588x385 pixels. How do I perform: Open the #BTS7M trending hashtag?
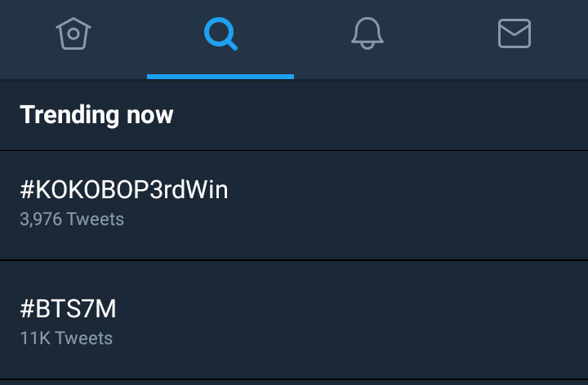pyautogui.click(x=69, y=309)
